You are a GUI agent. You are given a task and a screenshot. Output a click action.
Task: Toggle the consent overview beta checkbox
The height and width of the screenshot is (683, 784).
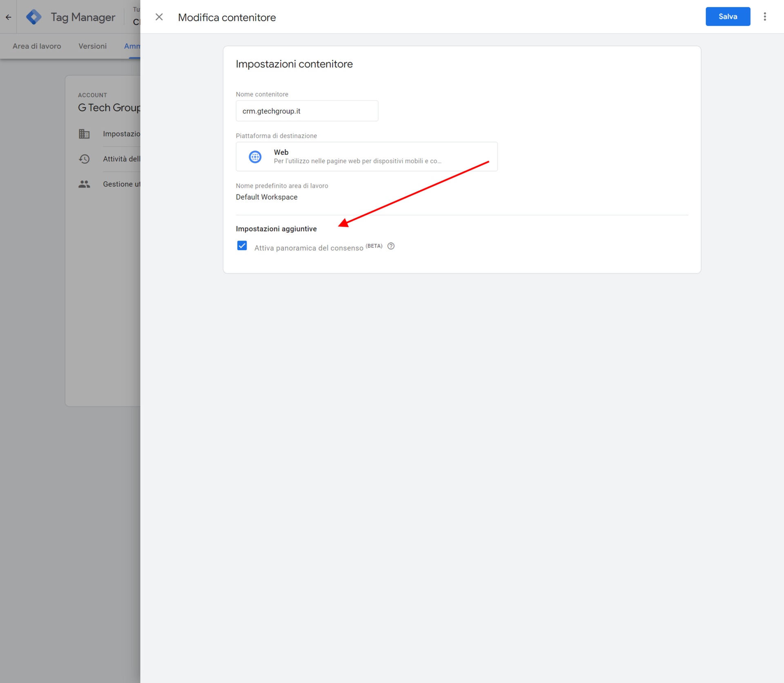click(242, 246)
